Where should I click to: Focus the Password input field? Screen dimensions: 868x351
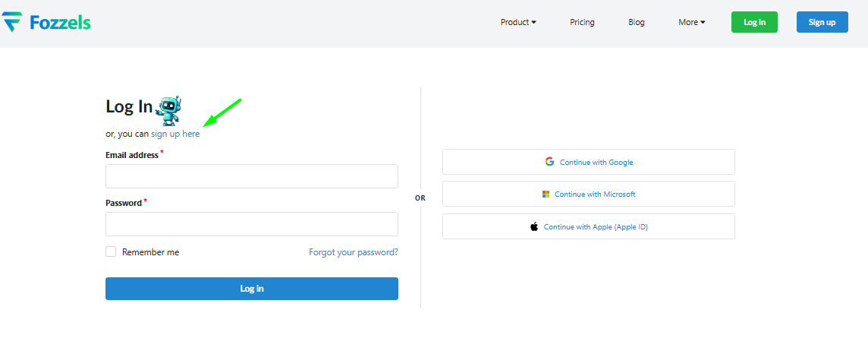click(251, 224)
